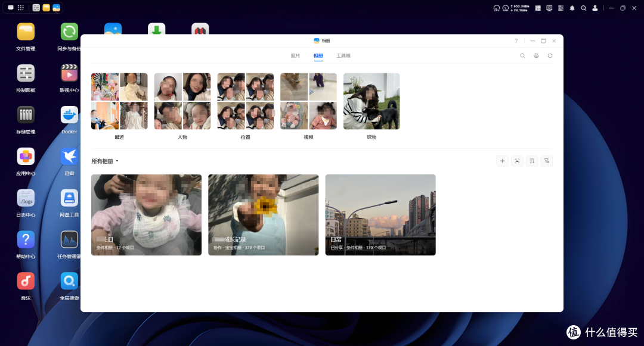This screenshot has height=346, width=644.
Task: Open the 文件管理 desktop app
Action: tap(26, 32)
